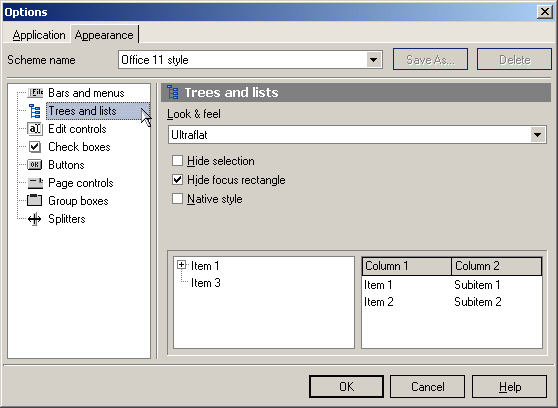Uncheck Hide focus rectangle
Image resolution: width=558 pixels, height=408 pixels.
177,179
